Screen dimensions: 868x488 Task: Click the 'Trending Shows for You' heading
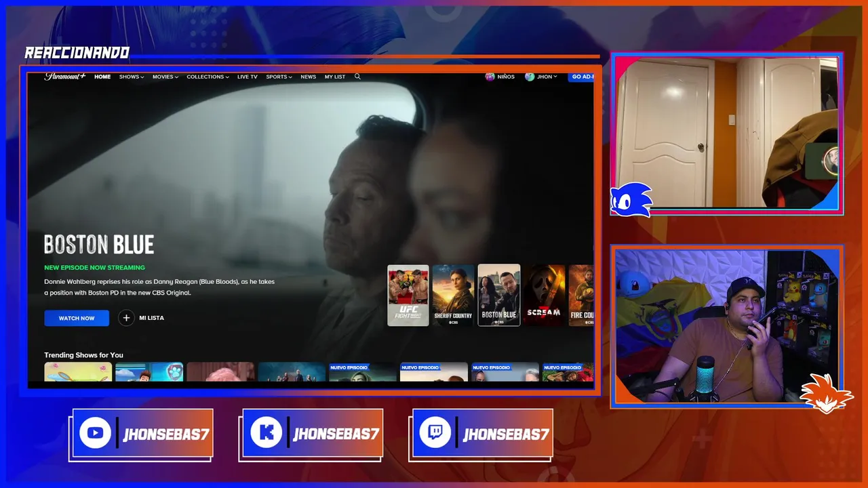[x=83, y=355]
